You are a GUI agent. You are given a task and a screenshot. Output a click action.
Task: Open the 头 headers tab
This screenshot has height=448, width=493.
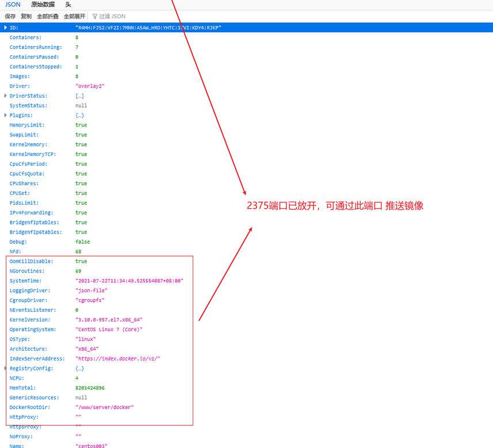(68, 5)
